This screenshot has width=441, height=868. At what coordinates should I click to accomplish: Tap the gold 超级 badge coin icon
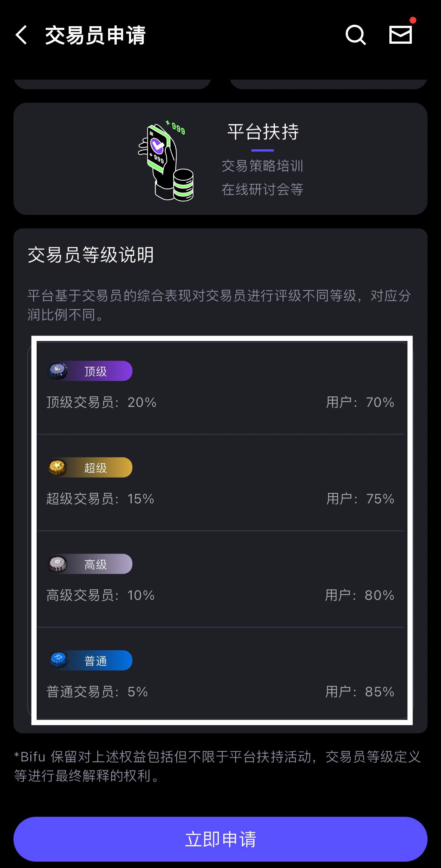[x=58, y=467]
